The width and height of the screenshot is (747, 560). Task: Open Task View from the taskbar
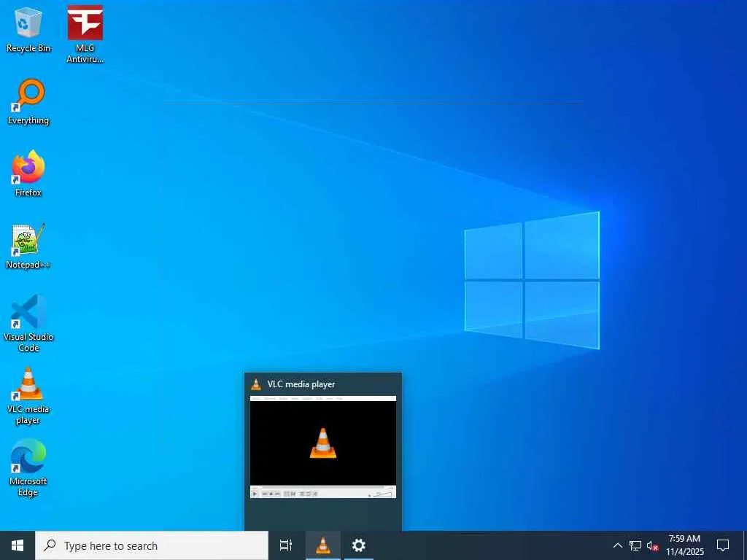click(x=286, y=545)
